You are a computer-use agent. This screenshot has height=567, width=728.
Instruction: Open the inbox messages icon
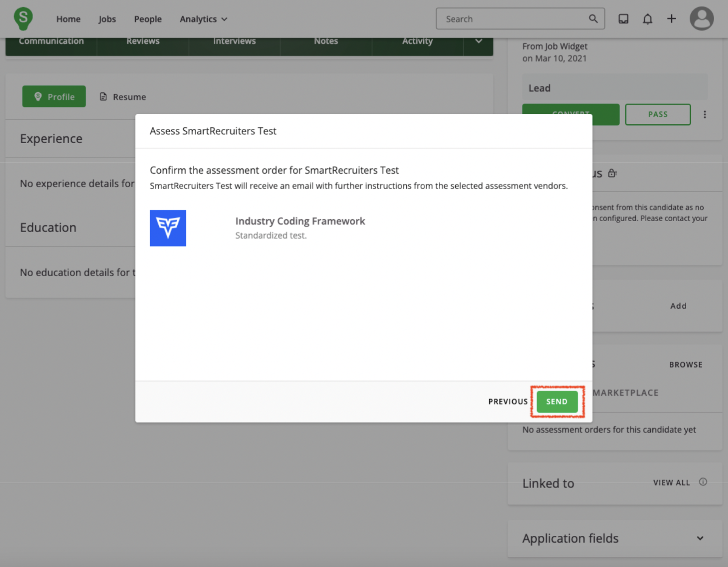(x=623, y=19)
